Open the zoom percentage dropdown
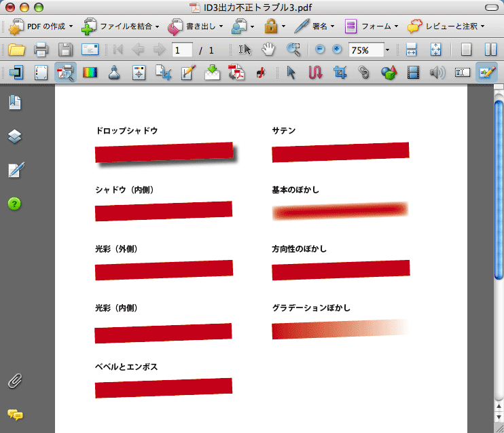Screen dimensions: 504x433 click(x=387, y=50)
